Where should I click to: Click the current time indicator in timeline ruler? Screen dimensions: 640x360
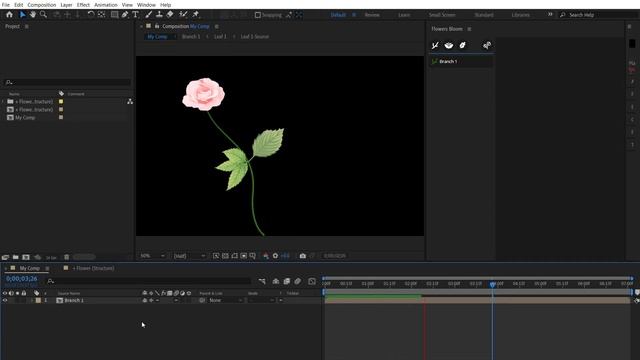point(493,284)
